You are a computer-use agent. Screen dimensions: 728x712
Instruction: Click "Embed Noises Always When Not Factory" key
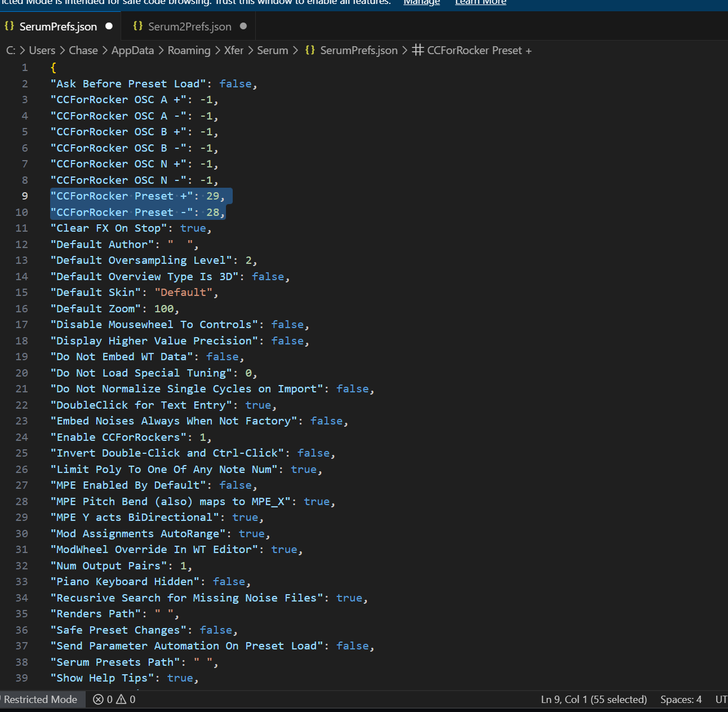click(x=174, y=421)
